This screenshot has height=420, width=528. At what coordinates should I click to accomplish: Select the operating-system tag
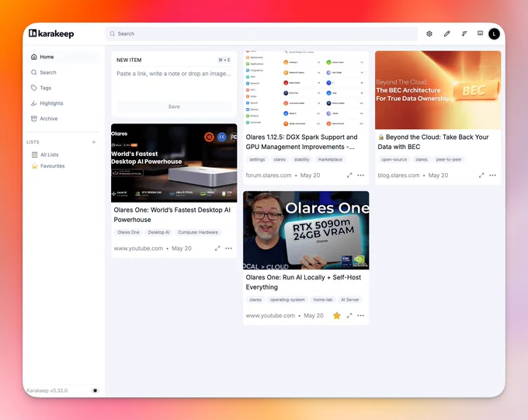click(x=287, y=300)
